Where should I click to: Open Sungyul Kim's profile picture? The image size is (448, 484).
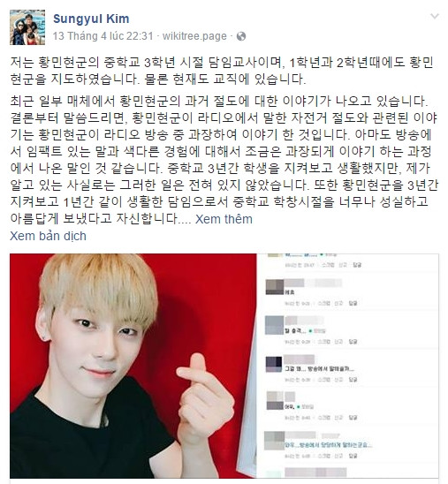[x=27, y=27]
